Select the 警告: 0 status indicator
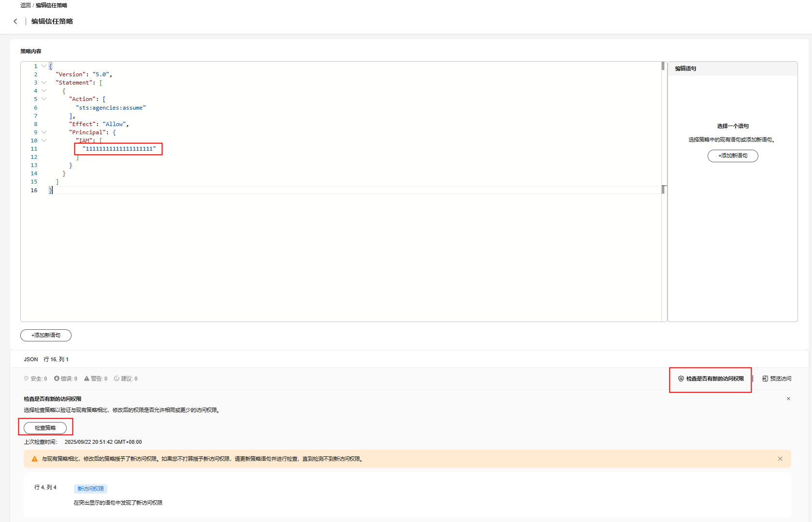812x522 pixels. coord(96,379)
